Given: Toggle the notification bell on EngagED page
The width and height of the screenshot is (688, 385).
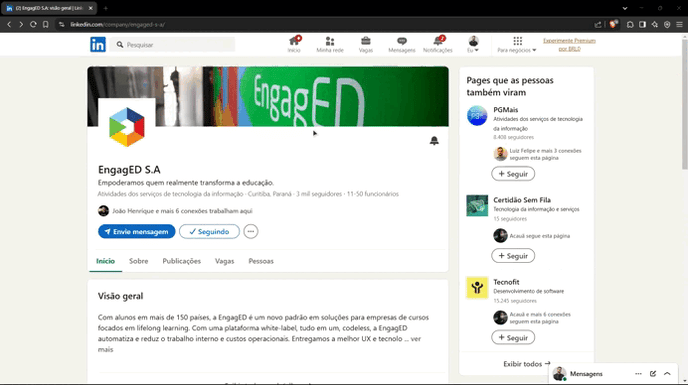Looking at the screenshot, I should coord(434,140).
